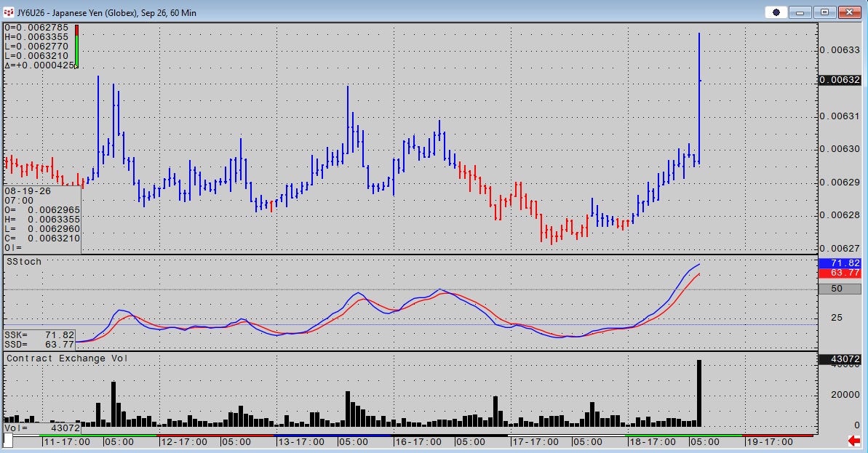The image size is (868, 453).
Task: Click the 43072 volume scale label
Action: click(x=840, y=359)
